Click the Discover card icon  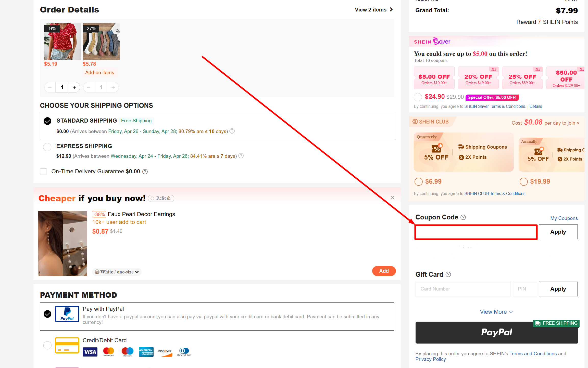165,352
